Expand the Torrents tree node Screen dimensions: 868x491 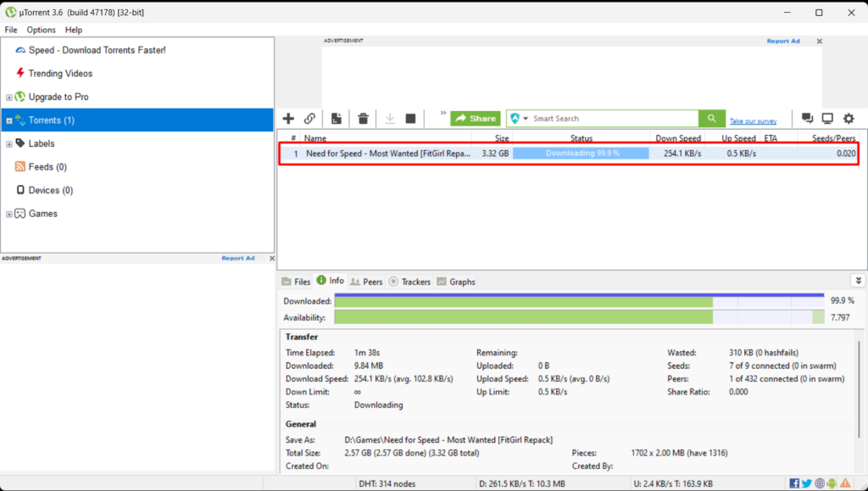pyautogui.click(x=9, y=120)
